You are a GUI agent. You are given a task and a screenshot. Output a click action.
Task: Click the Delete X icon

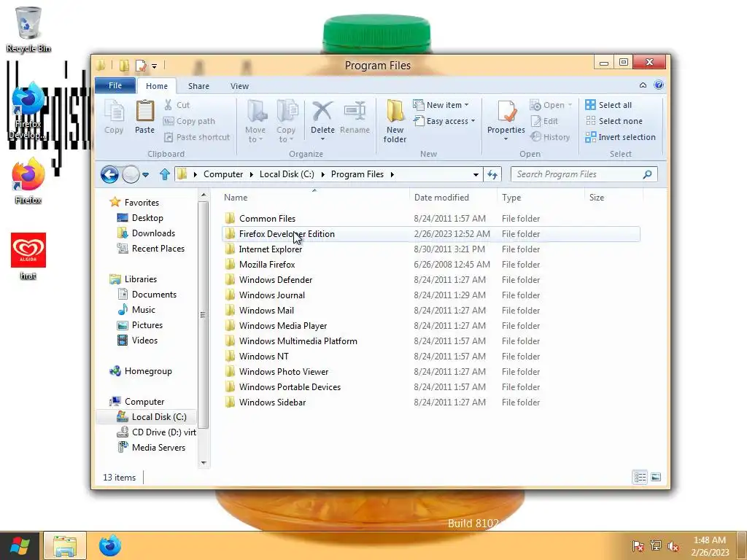(x=322, y=112)
